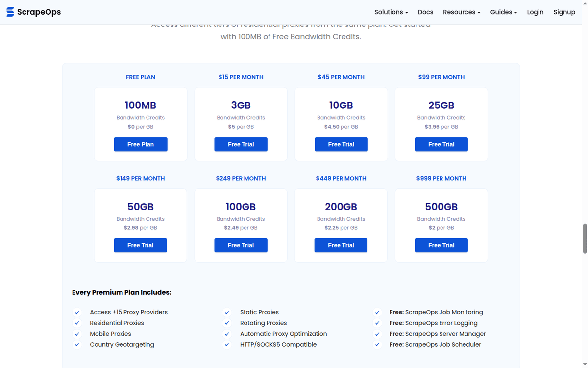Start Free Trial for the 50GB plan

tap(141, 245)
